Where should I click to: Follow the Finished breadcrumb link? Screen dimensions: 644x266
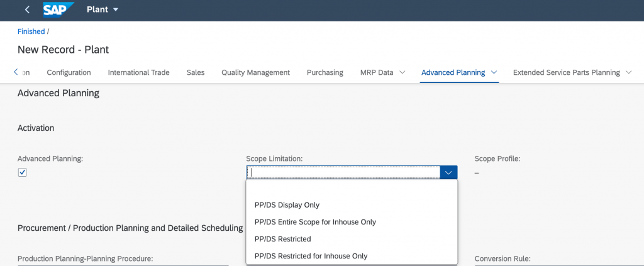click(31, 31)
